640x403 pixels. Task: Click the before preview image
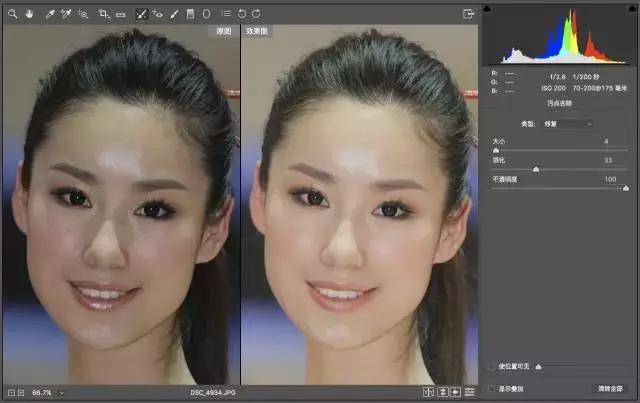point(121,205)
